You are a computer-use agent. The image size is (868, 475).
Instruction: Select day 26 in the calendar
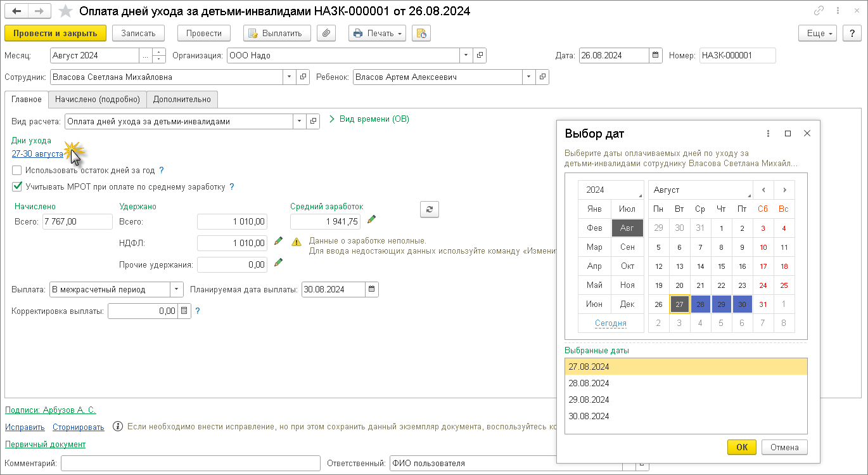click(x=658, y=304)
